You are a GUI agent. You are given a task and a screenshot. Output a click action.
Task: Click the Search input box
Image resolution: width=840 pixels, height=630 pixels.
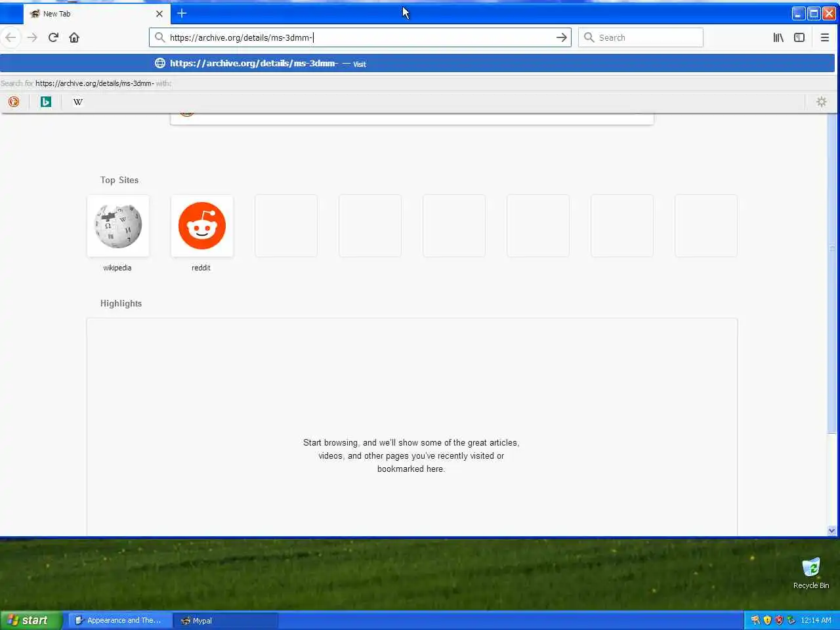[640, 37]
